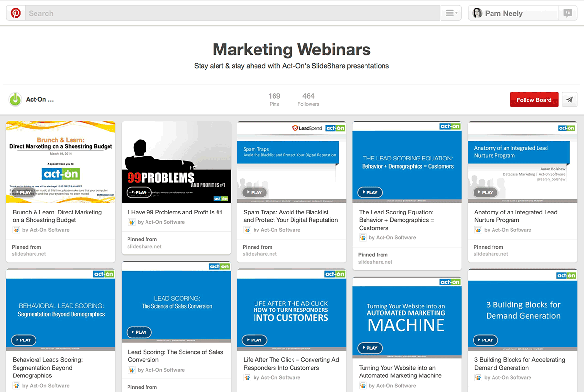The height and width of the screenshot is (392, 584).
Task: Play the 3 Building Blocks presentation
Action: (x=485, y=340)
